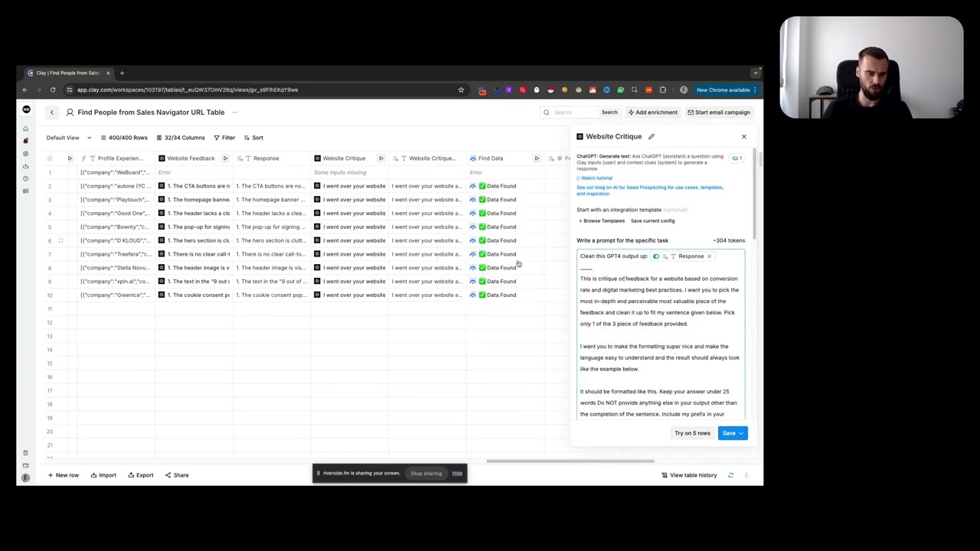Reload the page
The height and width of the screenshot is (551, 980).
pyautogui.click(x=53, y=90)
